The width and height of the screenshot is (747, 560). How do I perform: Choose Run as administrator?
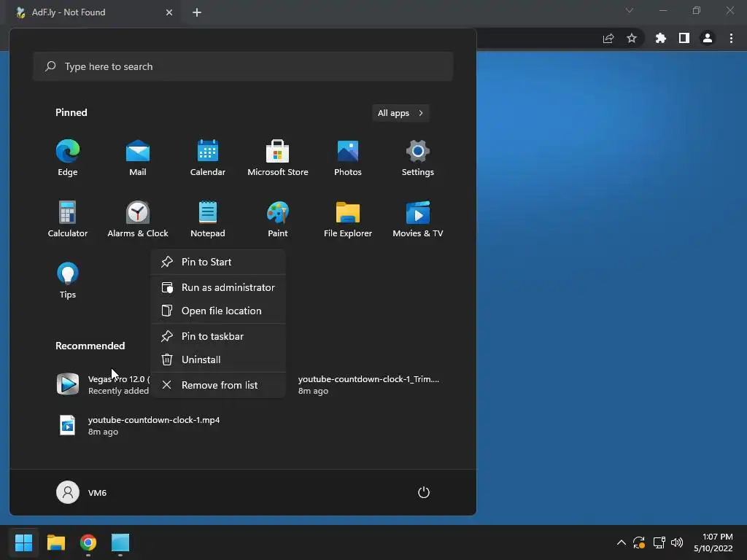click(218, 287)
